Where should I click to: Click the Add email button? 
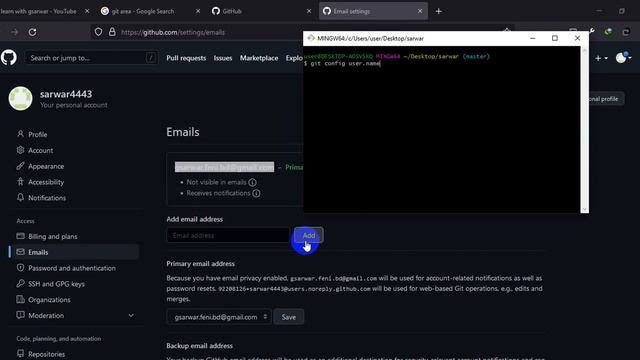pyautogui.click(x=309, y=235)
